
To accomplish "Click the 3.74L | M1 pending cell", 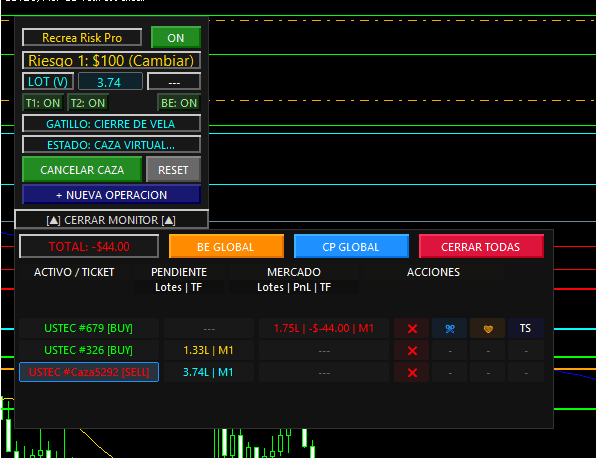I will [209, 372].
